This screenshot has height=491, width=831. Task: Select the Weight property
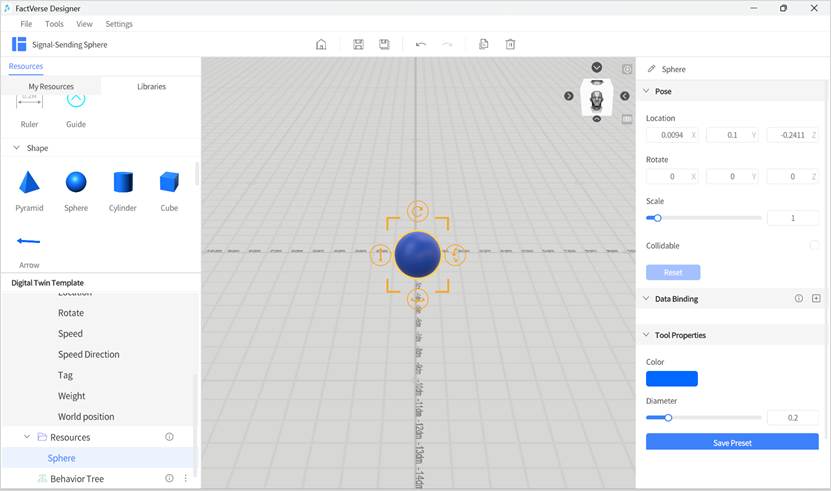point(72,396)
